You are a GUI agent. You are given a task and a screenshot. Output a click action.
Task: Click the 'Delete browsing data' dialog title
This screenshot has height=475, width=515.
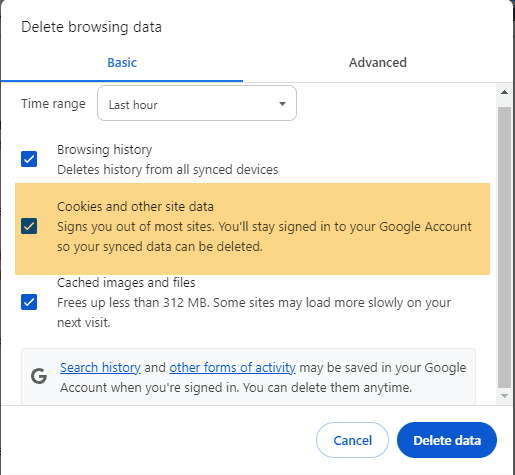click(91, 27)
